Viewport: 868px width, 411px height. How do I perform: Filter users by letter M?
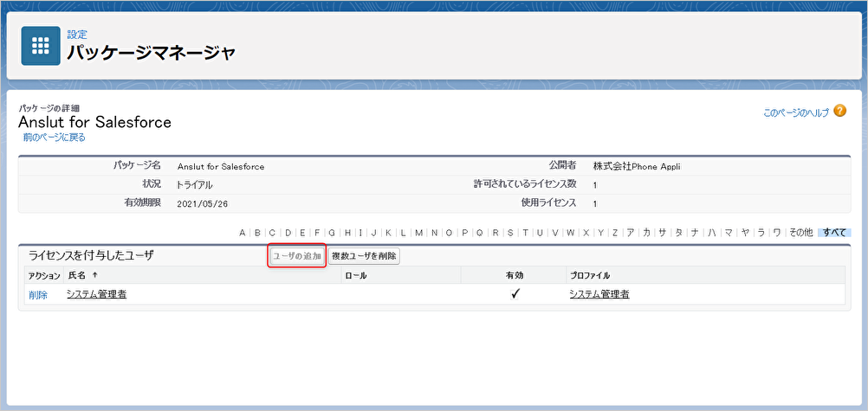point(419,233)
